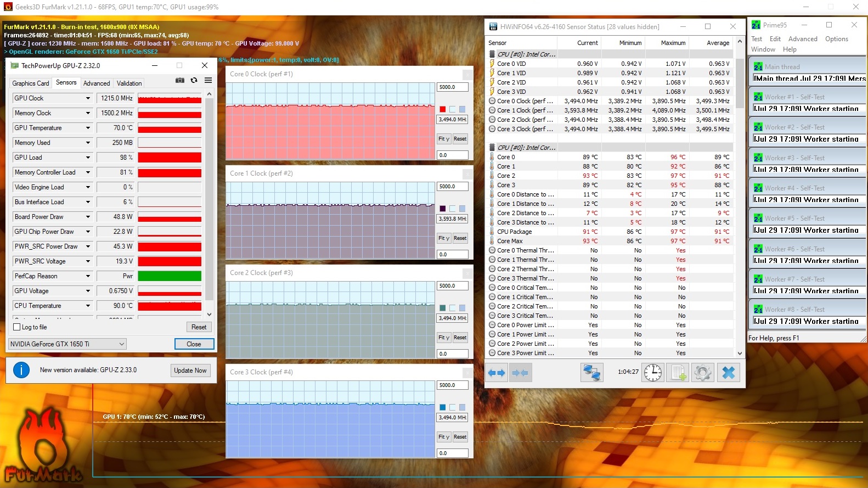This screenshot has height=488, width=868.
Task: Click the Average column header in HWiNFO
Action: tap(711, 43)
